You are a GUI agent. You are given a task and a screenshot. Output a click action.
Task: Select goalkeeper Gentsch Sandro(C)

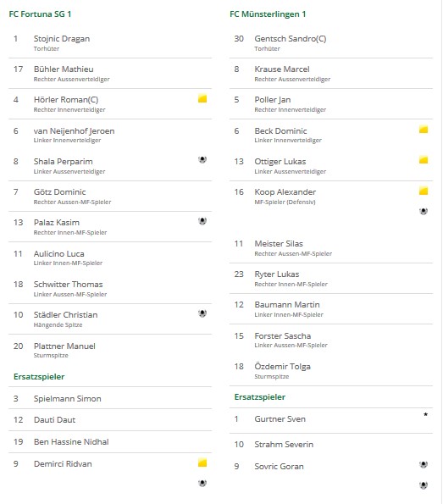tap(291, 39)
